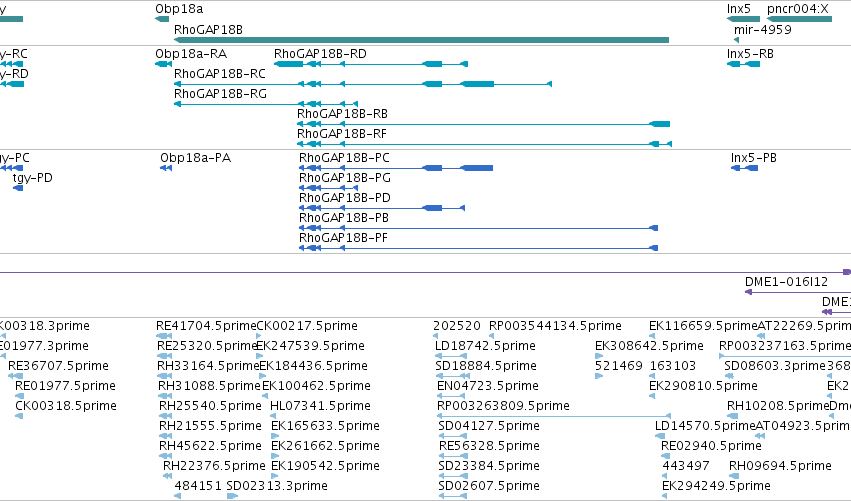Select the RhoGAP18B-PF protein label

344,238
